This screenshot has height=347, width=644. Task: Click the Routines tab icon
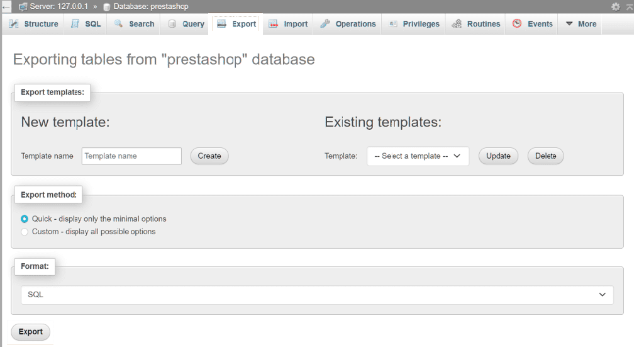(x=457, y=24)
